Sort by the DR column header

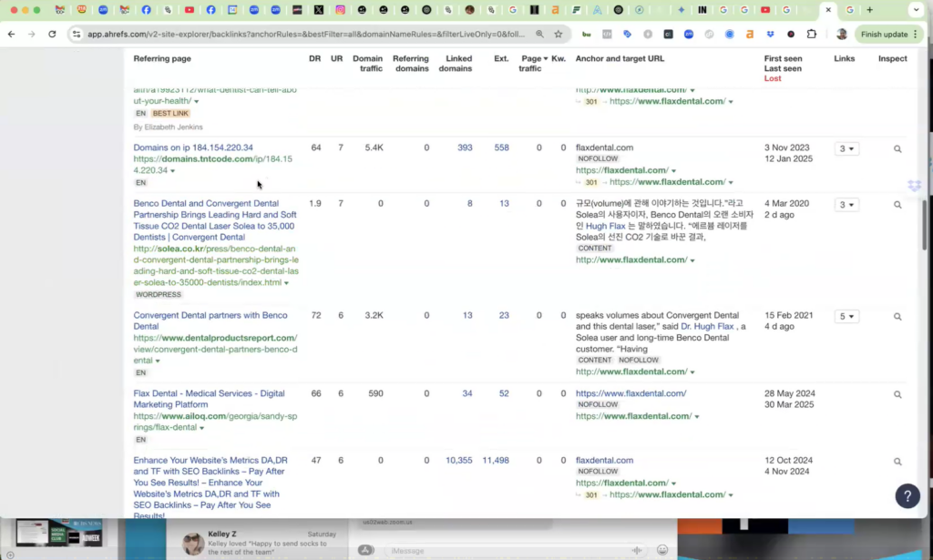pyautogui.click(x=314, y=58)
